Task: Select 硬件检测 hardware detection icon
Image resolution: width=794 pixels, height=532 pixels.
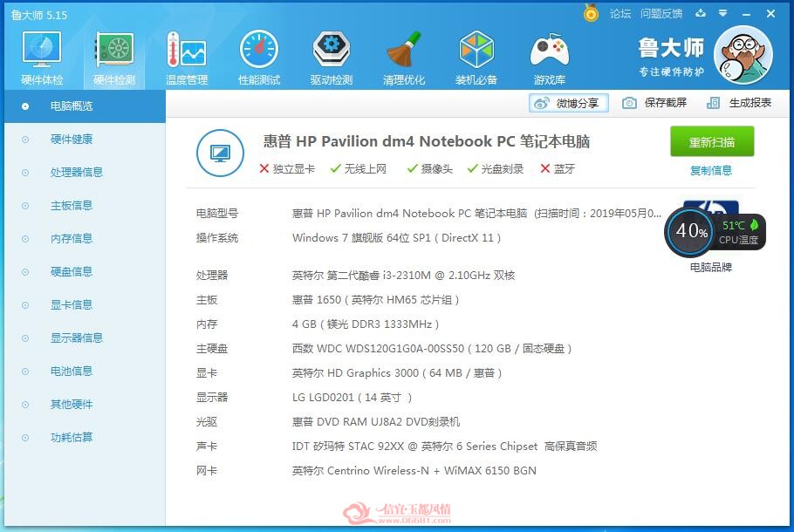Action: [114, 58]
